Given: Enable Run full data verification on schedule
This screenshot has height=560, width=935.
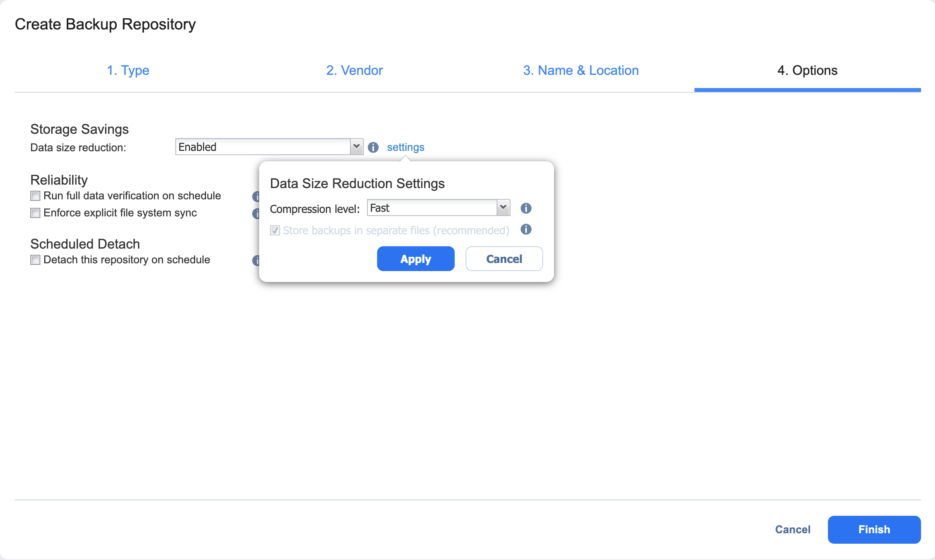Looking at the screenshot, I should pyautogui.click(x=35, y=196).
